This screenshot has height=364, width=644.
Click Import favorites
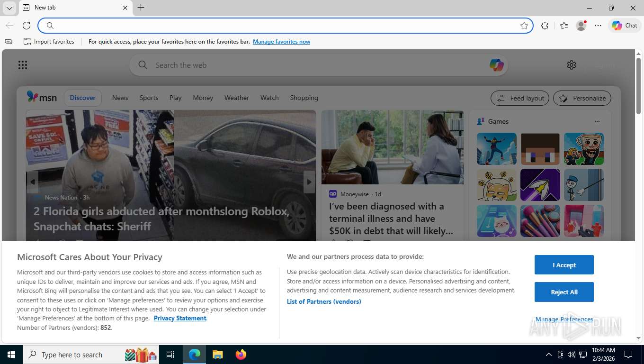pos(49,42)
